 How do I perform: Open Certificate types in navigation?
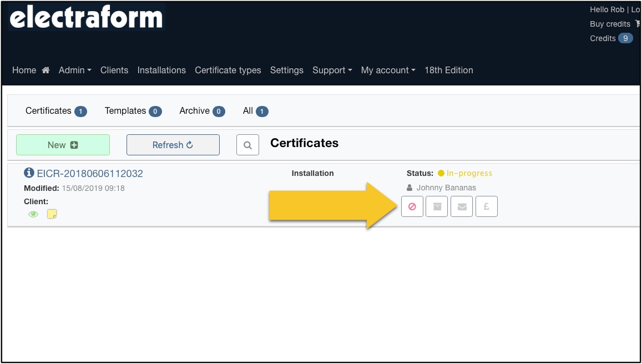click(228, 70)
